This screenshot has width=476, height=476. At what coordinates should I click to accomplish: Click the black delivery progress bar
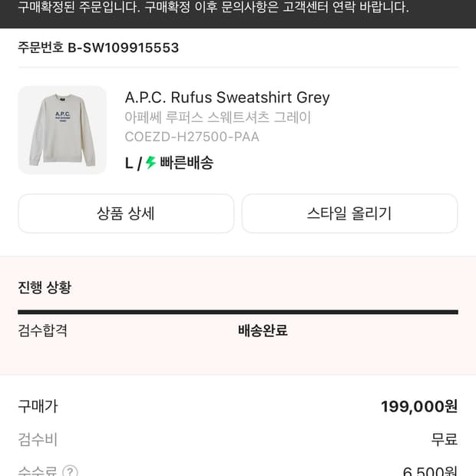point(238,312)
